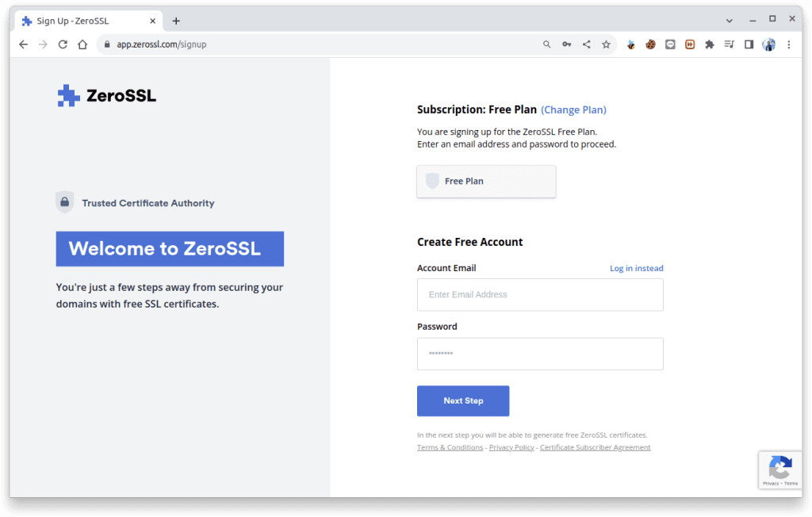Viewport: 812px width, 517px height.
Task: Click the search magnifier icon in the toolbar
Action: point(546,44)
